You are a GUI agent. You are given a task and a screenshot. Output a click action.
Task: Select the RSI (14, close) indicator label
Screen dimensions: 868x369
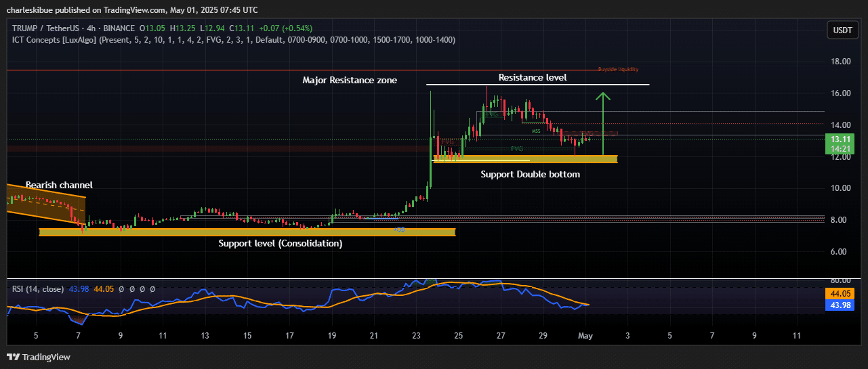pos(38,289)
